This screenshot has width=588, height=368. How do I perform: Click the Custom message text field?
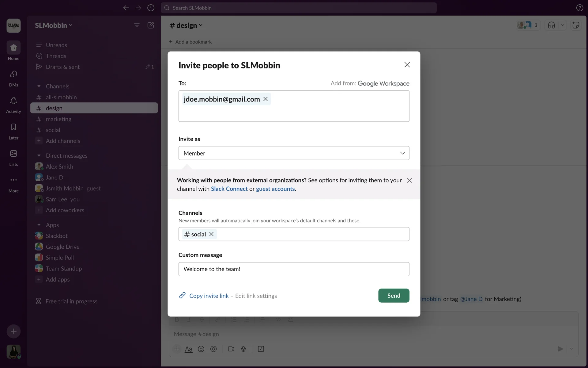pyautogui.click(x=294, y=269)
